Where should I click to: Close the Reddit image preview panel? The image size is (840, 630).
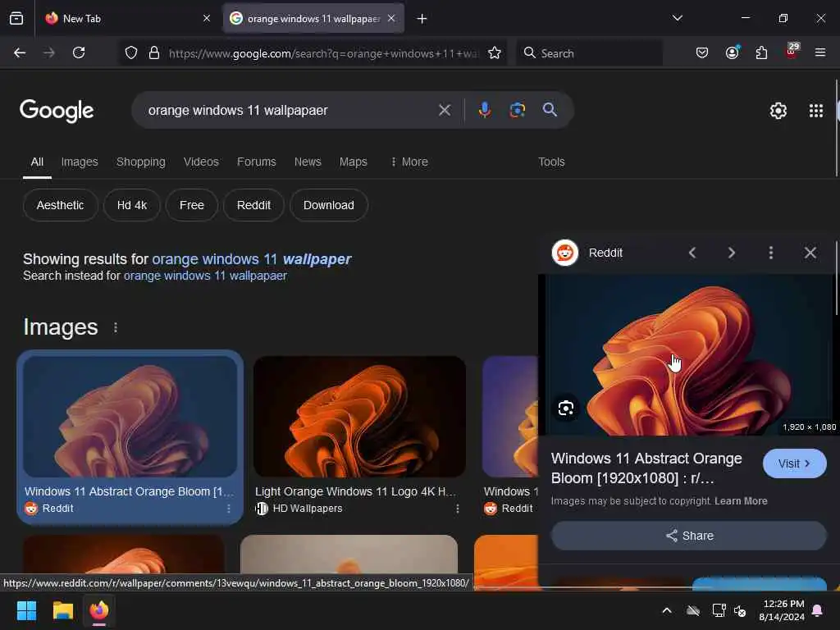point(810,253)
